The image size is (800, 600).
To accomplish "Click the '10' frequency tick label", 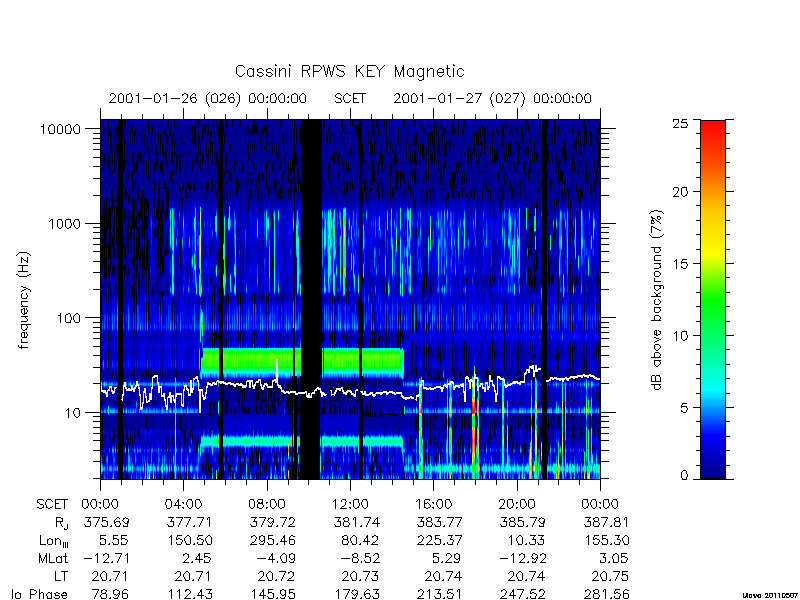I will point(73,412).
